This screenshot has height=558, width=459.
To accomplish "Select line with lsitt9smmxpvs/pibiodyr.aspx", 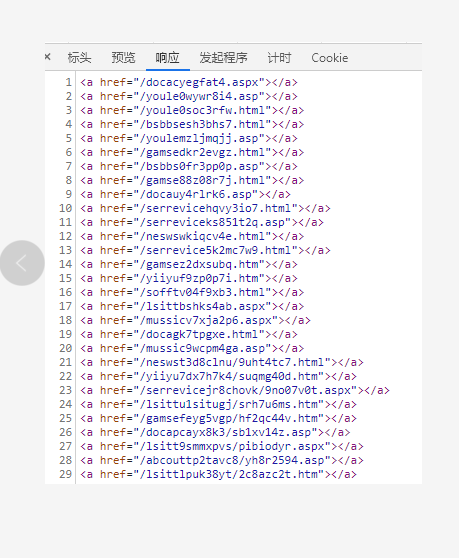I will pyautogui.click(x=222, y=446).
